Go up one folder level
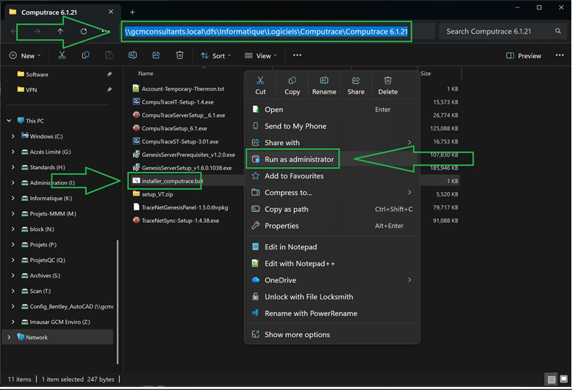Viewport: 575px width, 392px height. [60, 32]
